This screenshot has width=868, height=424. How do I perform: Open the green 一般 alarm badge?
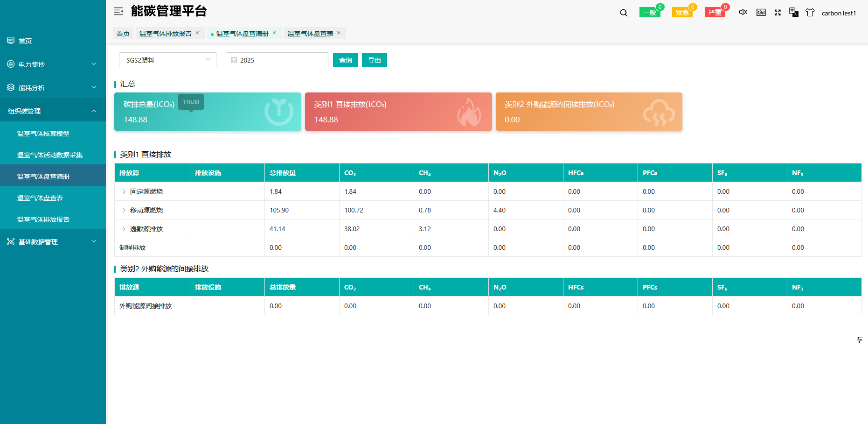click(649, 13)
